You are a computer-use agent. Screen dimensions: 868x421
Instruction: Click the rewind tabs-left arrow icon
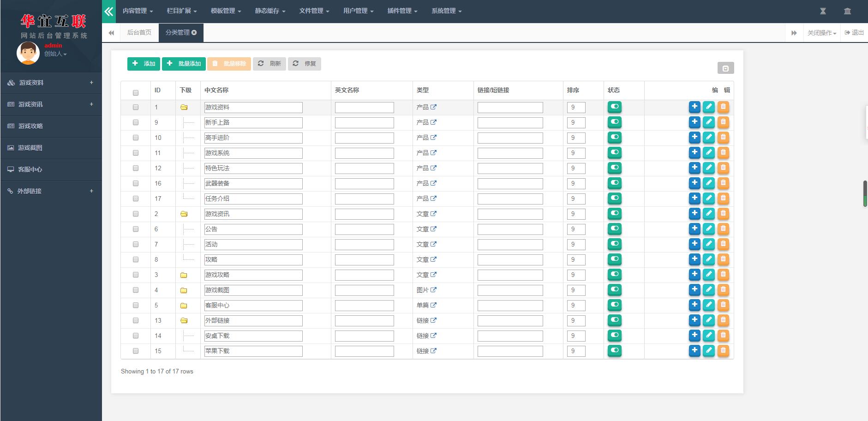[x=111, y=33]
